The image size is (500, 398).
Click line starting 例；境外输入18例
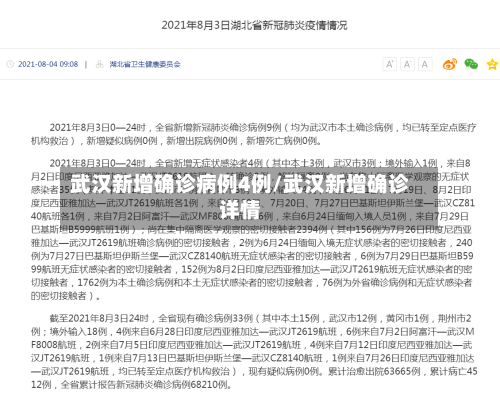pos(253,332)
